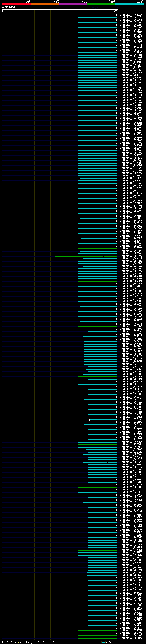
Task: Select hit label UniRef100_A7P4I4
Action: (x=131, y=45)
